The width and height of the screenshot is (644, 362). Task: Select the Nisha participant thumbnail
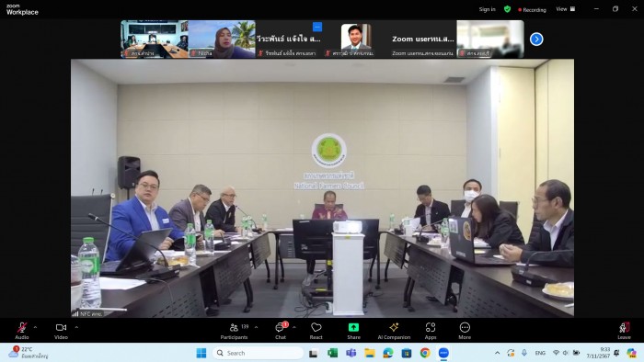click(222, 39)
